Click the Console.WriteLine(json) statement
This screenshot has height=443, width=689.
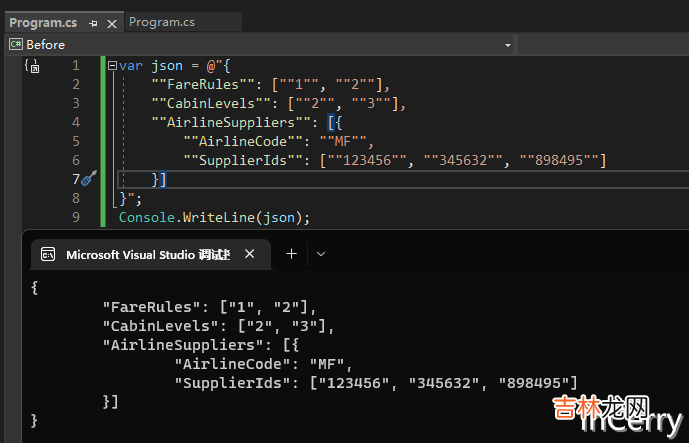point(214,217)
